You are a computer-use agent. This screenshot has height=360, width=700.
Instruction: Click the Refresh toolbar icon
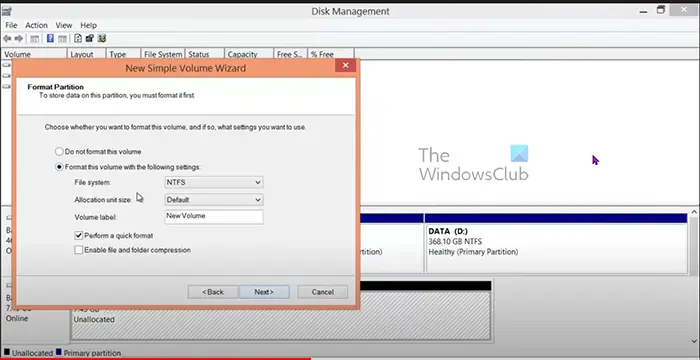pos(78,38)
